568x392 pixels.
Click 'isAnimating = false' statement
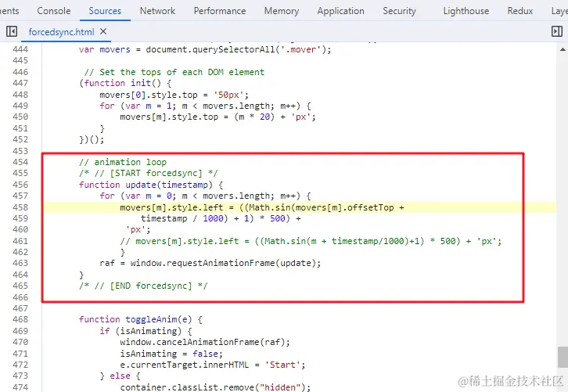coord(171,354)
